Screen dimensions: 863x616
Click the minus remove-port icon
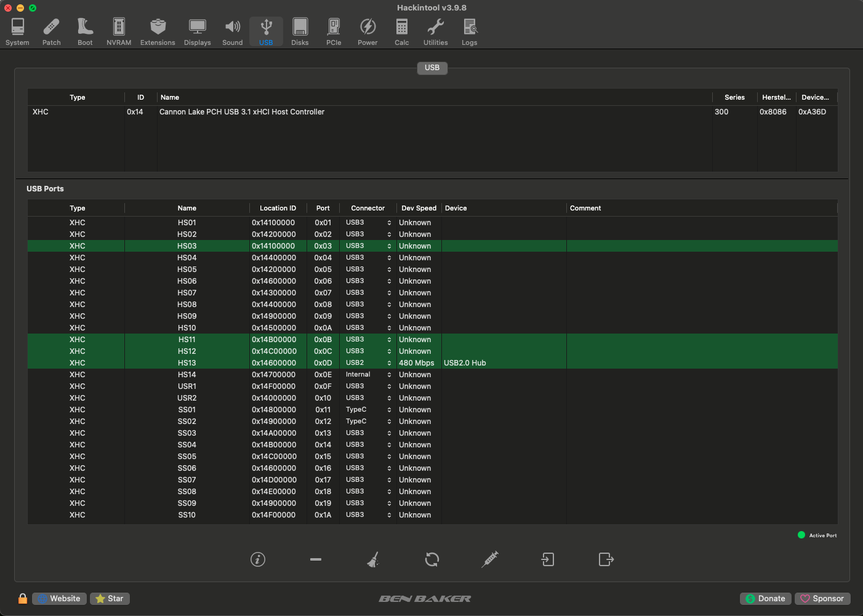click(x=316, y=559)
